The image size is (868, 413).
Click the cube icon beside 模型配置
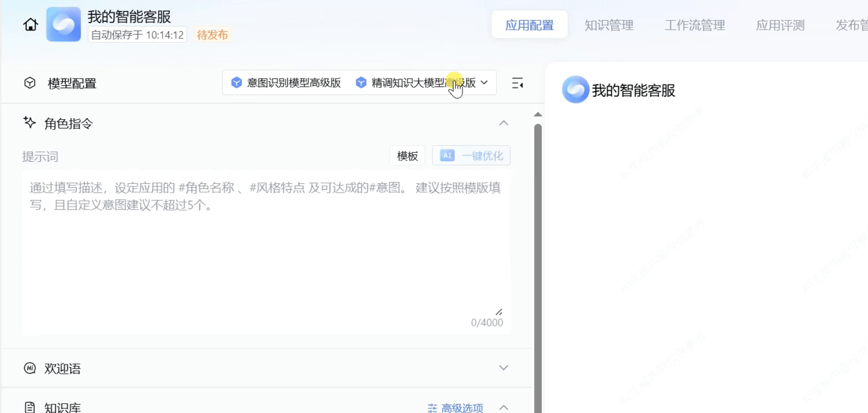point(30,83)
